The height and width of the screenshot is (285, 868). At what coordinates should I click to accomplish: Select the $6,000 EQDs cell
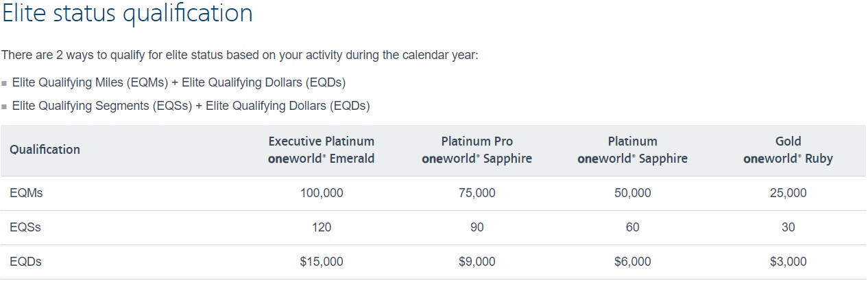pyautogui.click(x=632, y=261)
